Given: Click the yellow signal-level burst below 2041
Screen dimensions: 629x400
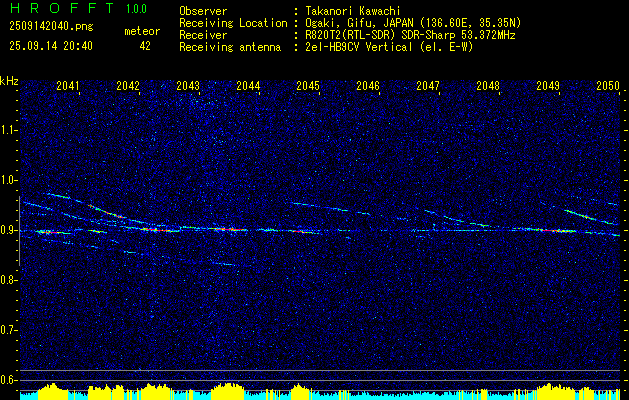Looking at the screenshot, I should (x=52, y=391).
